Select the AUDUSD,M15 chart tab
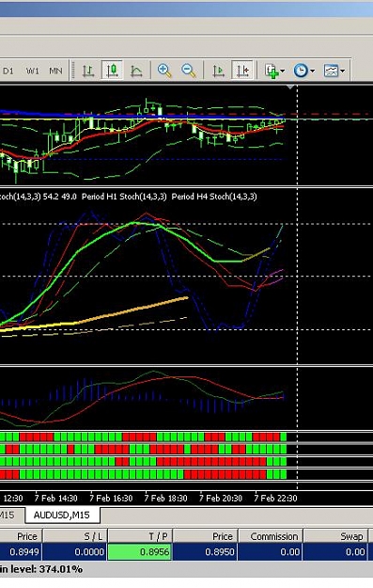 [62, 515]
